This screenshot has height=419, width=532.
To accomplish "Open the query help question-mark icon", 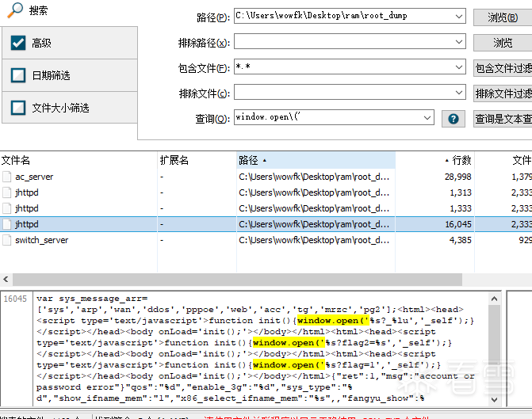I will 454,119.
